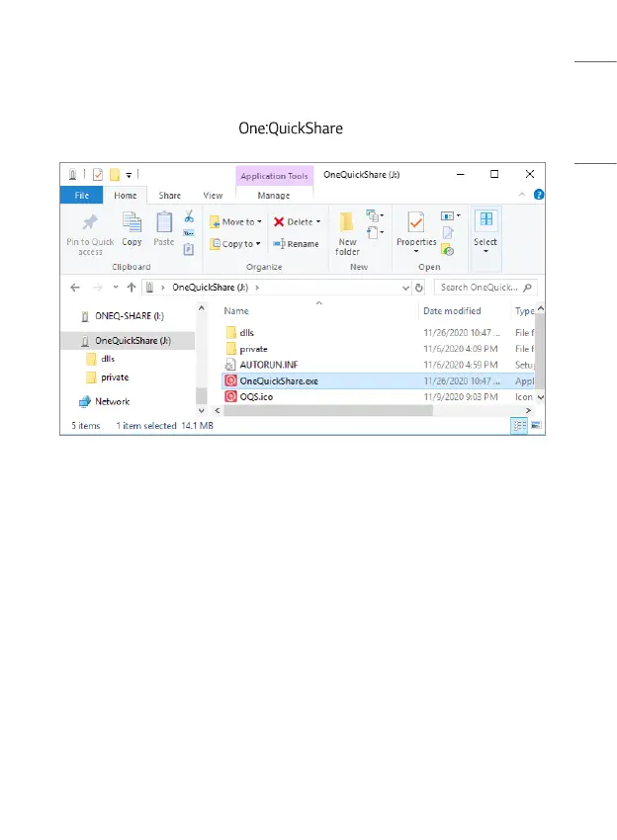Click the Open icon dropdown in Open group
This screenshot has height=840, width=617.
coord(450,215)
